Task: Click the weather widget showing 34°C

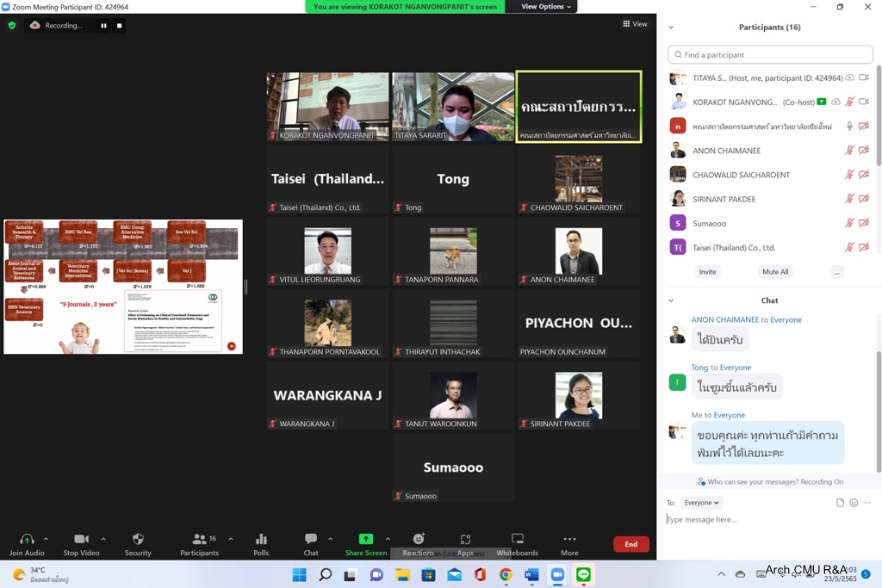Action: 40,574
